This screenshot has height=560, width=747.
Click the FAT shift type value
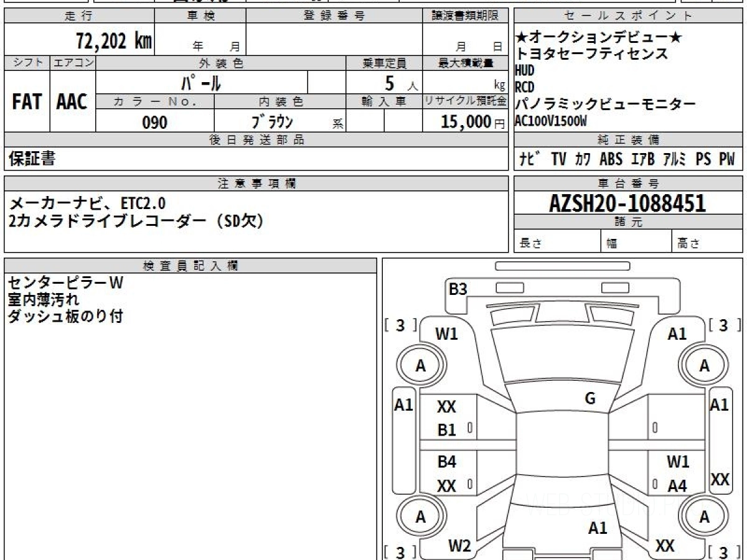[27, 103]
